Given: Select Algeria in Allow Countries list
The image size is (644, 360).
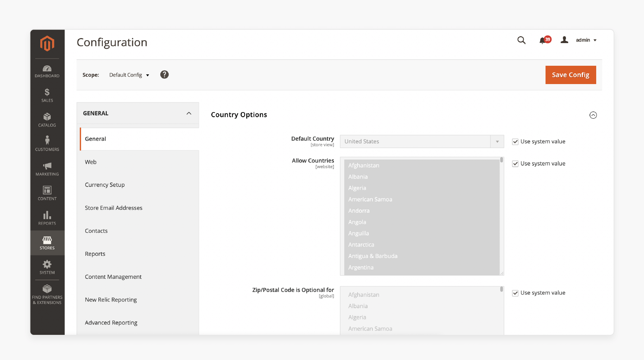Looking at the screenshot, I should coord(422,188).
